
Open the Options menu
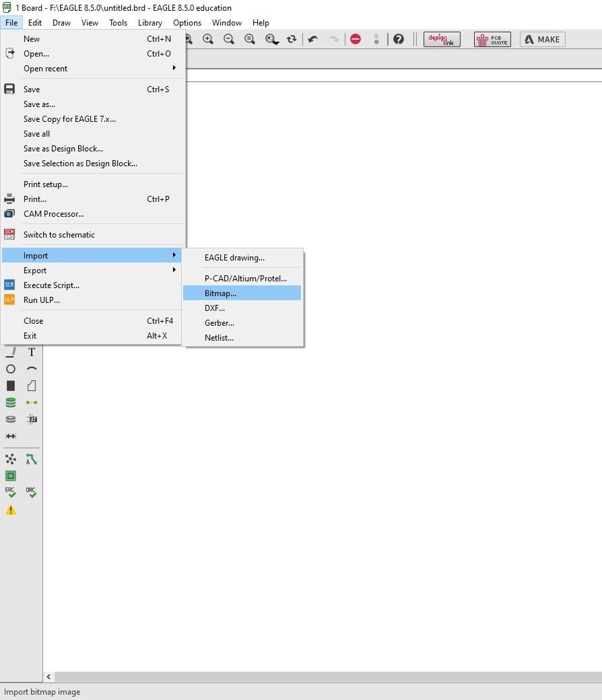[x=187, y=23]
